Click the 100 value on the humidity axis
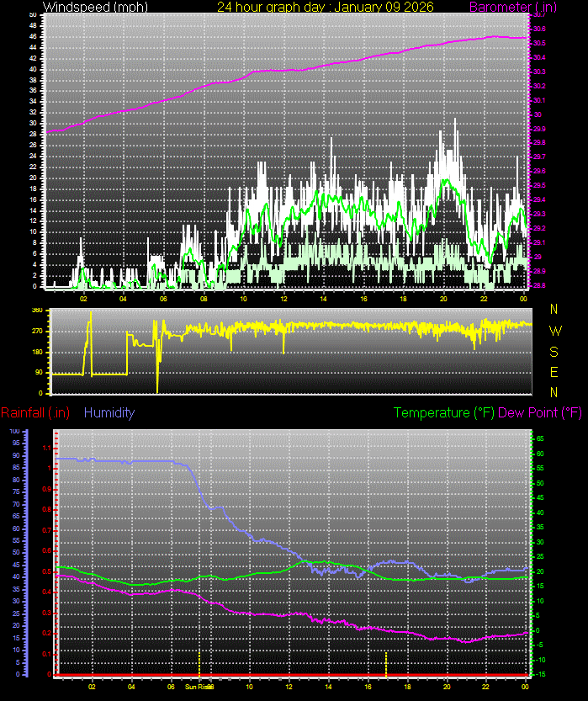Viewport: 588px width, 701px height. pos(14,431)
